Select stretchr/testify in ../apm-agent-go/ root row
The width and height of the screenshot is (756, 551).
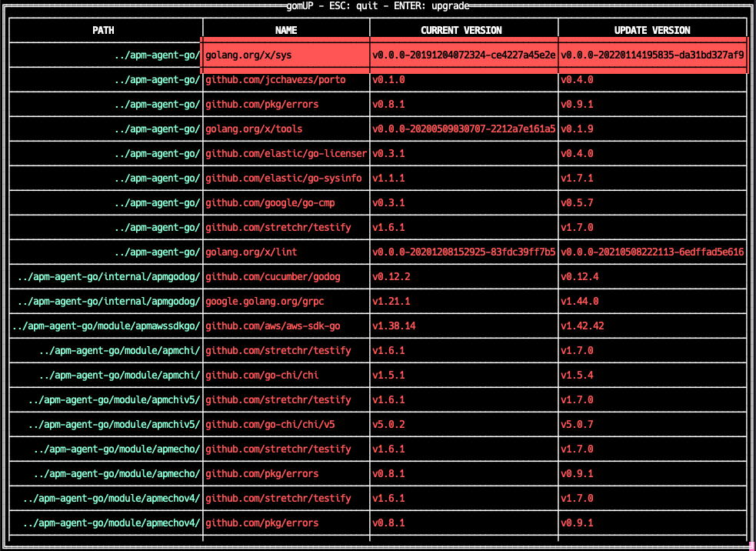click(278, 227)
